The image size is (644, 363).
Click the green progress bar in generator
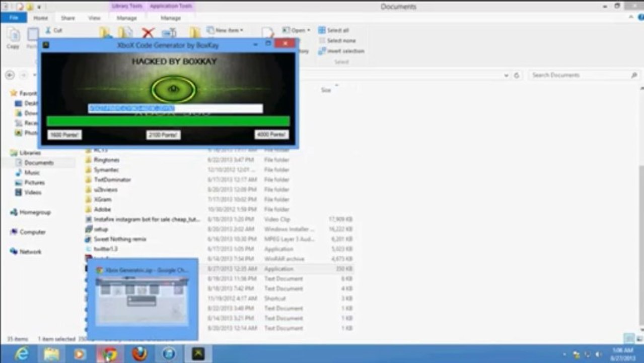tap(168, 121)
